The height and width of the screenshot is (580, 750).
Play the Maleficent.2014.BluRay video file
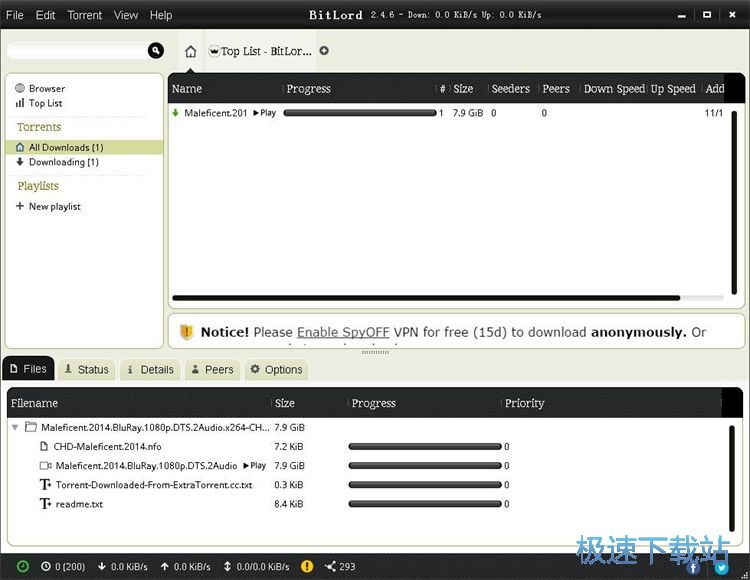254,465
